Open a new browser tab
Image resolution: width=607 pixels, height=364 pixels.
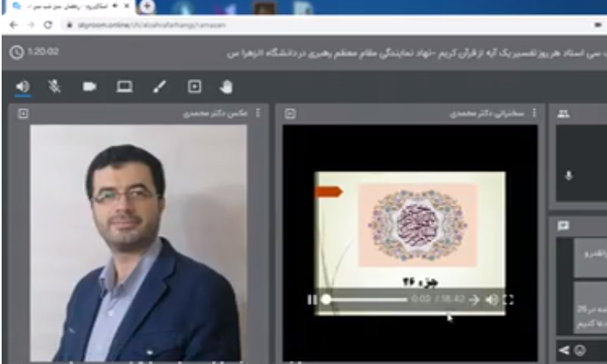147,7
